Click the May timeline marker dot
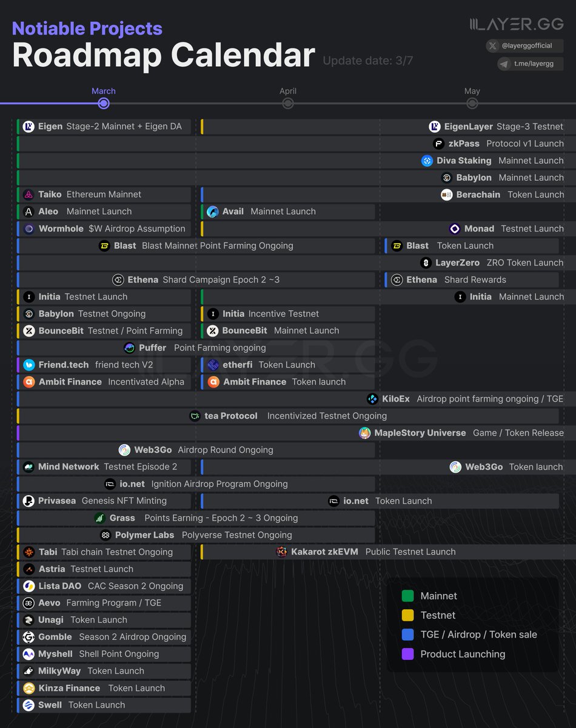Image resolution: width=576 pixels, height=728 pixels. (x=472, y=103)
